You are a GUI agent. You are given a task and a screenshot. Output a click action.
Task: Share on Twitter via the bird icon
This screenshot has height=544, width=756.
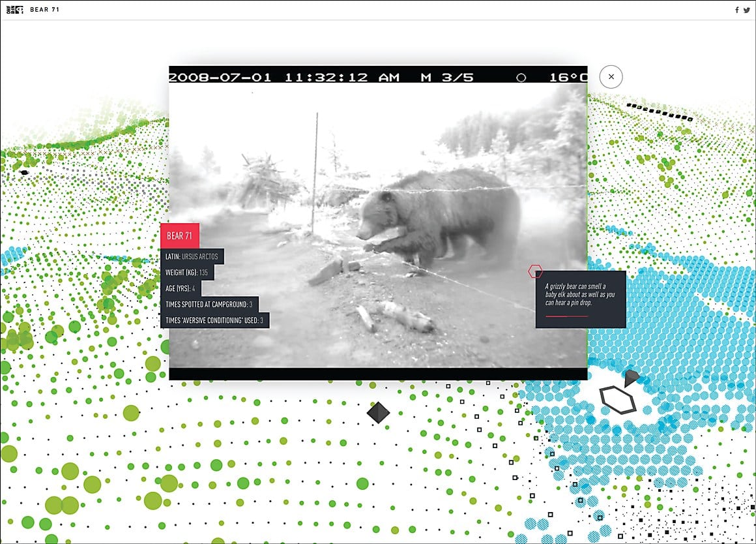(x=746, y=10)
